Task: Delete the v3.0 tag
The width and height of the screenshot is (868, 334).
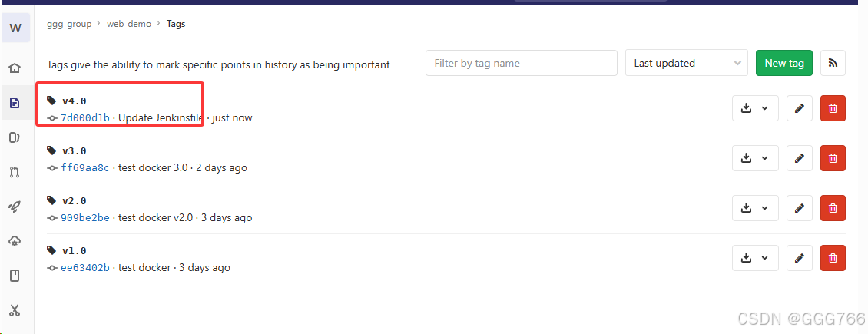Action: [x=833, y=158]
